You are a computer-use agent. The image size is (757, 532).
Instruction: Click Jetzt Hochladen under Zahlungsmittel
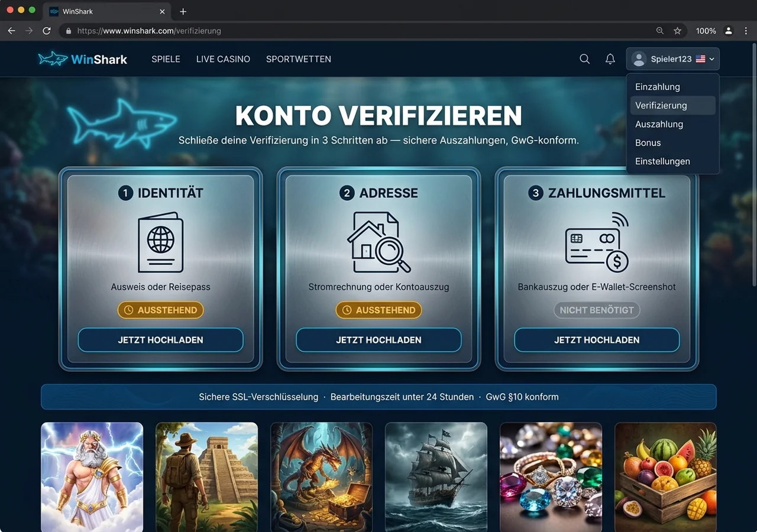[x=597, y=340]
